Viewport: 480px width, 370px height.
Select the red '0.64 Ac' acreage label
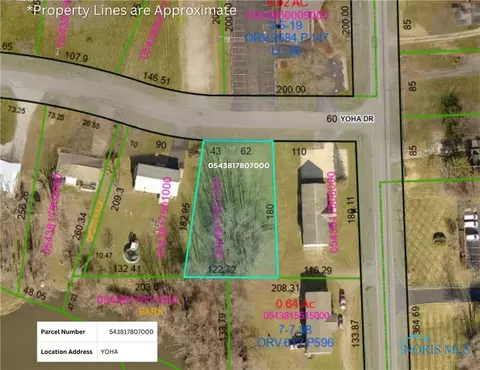pyautogui.click(x=295, y=304)
